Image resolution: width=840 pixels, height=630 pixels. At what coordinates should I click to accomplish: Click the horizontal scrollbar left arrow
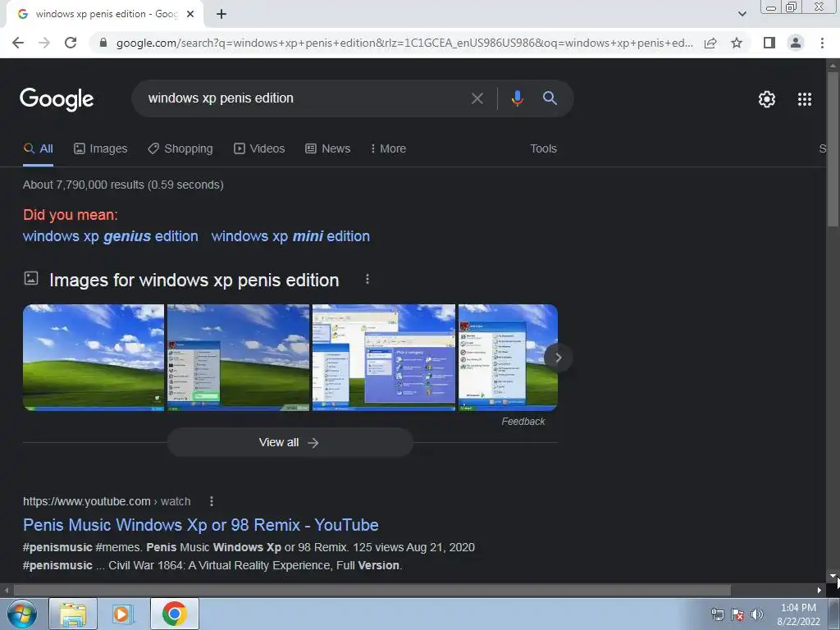point(6,591)
